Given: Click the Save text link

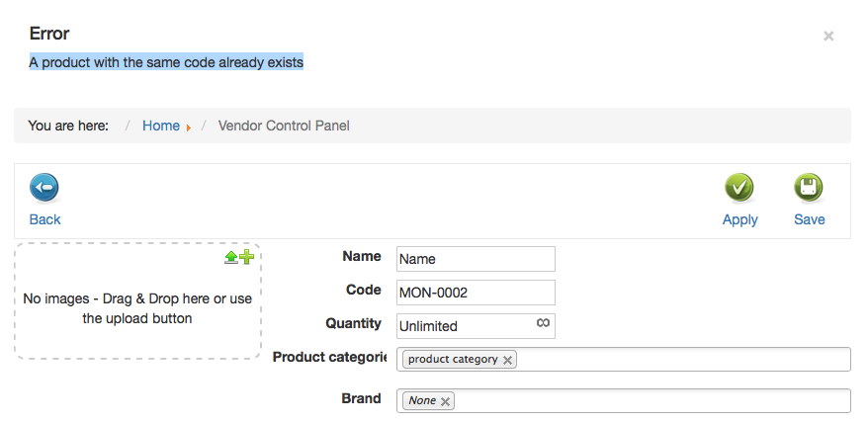Looking at the screenshot, I should pyautogui.click(x=810, y=219).
